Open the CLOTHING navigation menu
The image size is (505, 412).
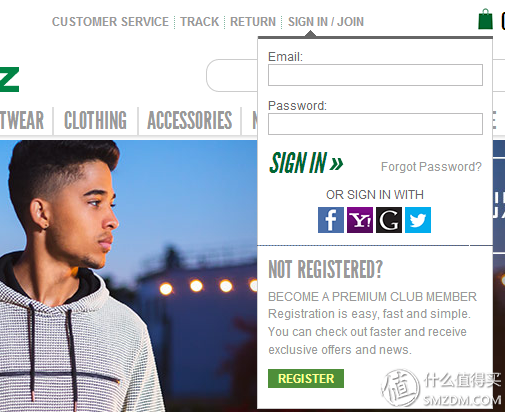[x=95, y=120]
